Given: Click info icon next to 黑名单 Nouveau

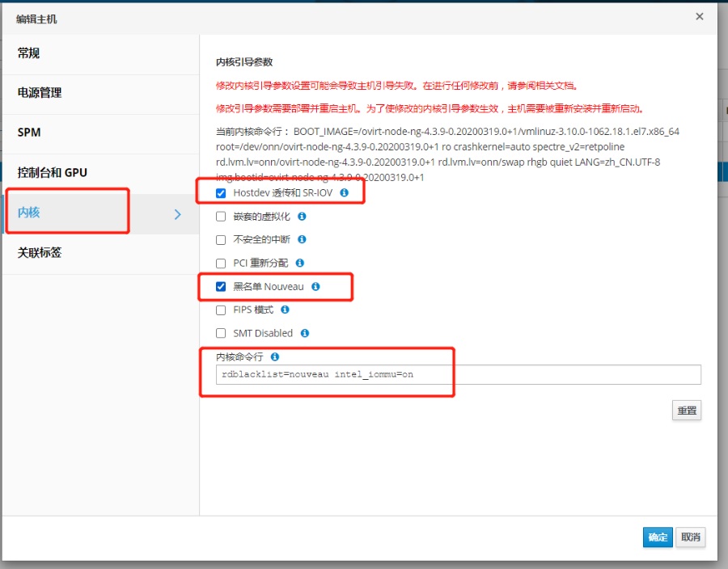Looking at the screenshot, I should tap(315, 287).
